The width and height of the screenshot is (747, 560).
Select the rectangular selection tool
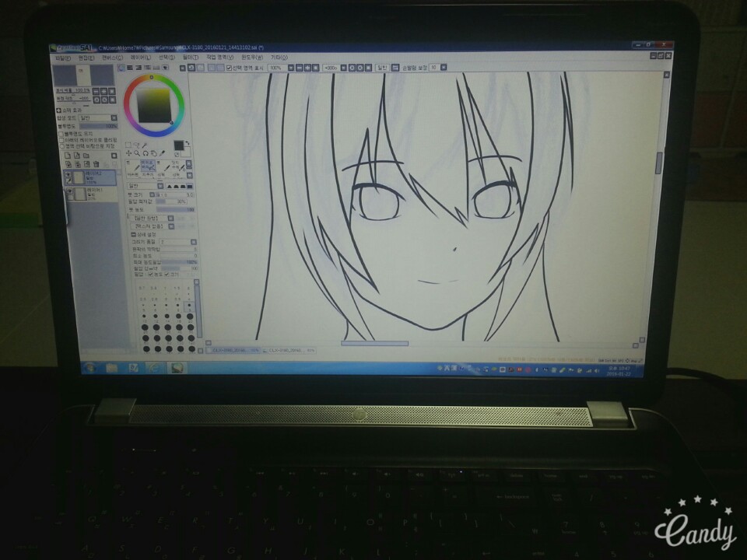tap(128, 145)
